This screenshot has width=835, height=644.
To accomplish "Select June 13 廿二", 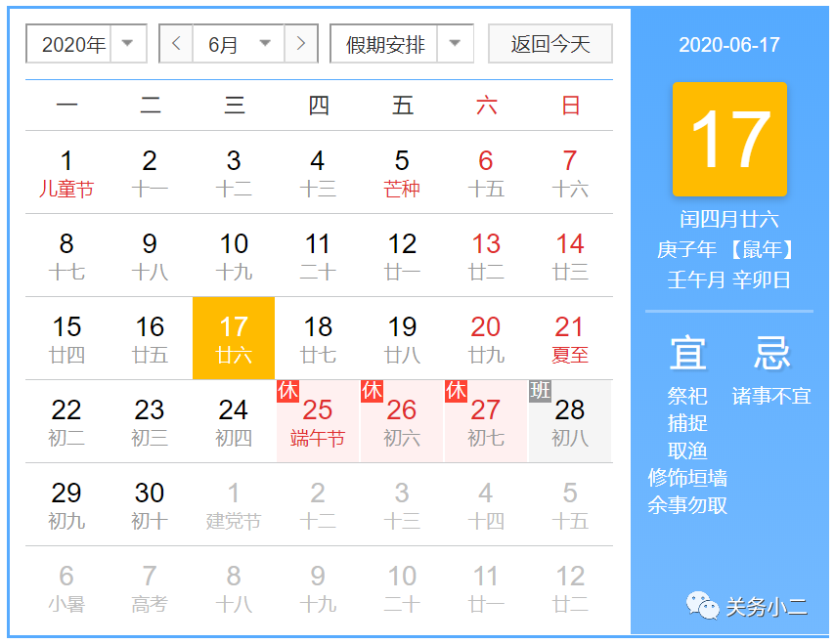I will click(x=486, y=255).
